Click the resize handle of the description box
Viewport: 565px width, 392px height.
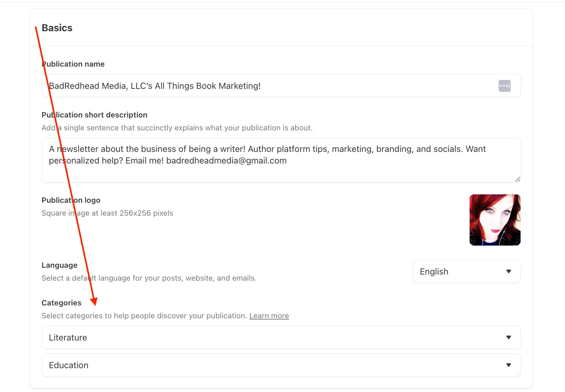517,179
